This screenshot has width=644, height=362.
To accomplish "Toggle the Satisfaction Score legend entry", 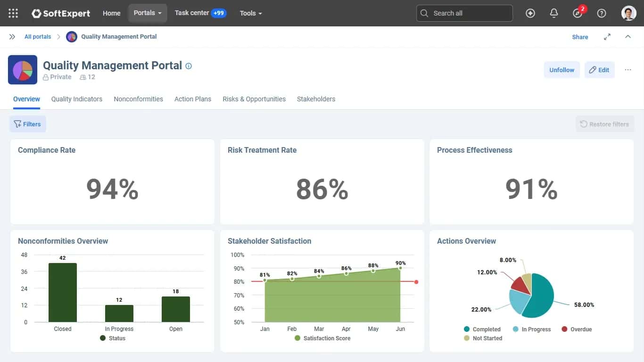I will (x=322, y=338).
